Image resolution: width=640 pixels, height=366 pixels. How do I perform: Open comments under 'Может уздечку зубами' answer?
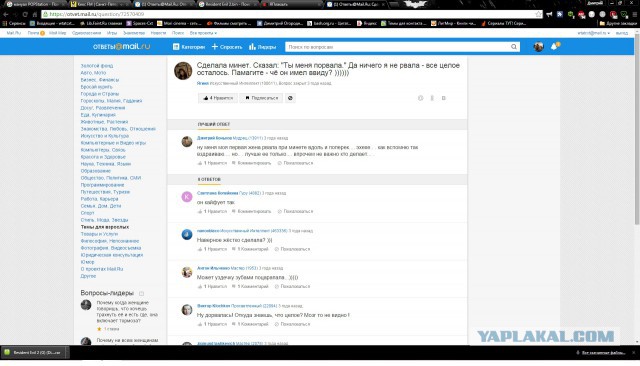tap(250, 286)
